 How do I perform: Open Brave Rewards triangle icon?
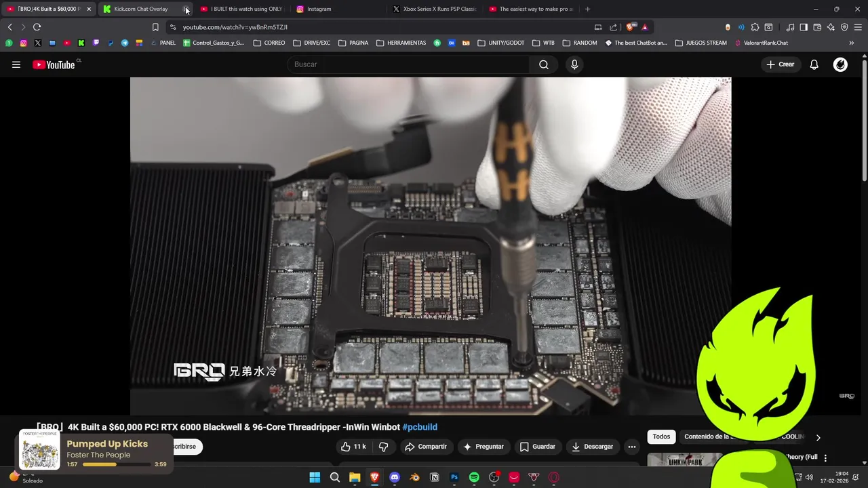point(645,27)
